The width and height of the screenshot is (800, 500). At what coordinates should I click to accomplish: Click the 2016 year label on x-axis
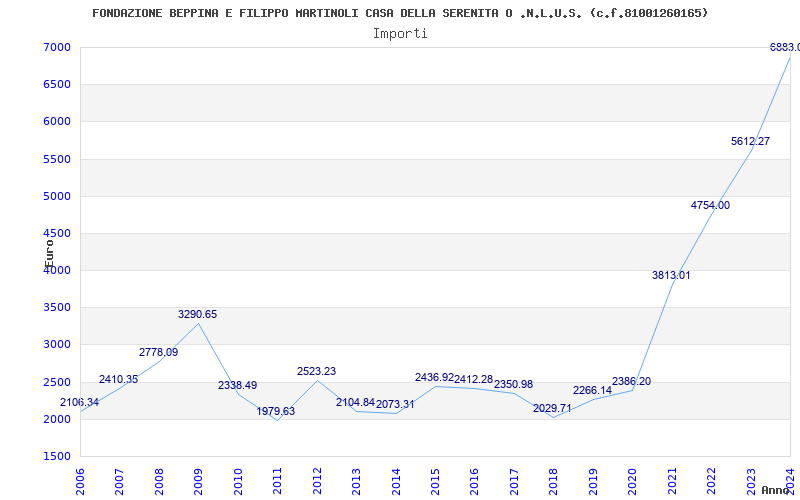[474, 482]
